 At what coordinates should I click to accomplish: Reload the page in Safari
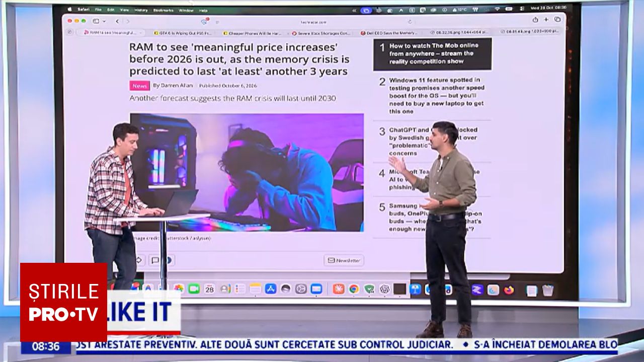coord(410,22)
